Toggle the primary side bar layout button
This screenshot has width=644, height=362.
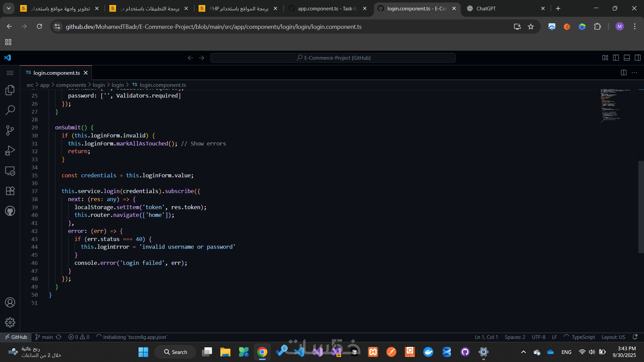tap(616, 58)
